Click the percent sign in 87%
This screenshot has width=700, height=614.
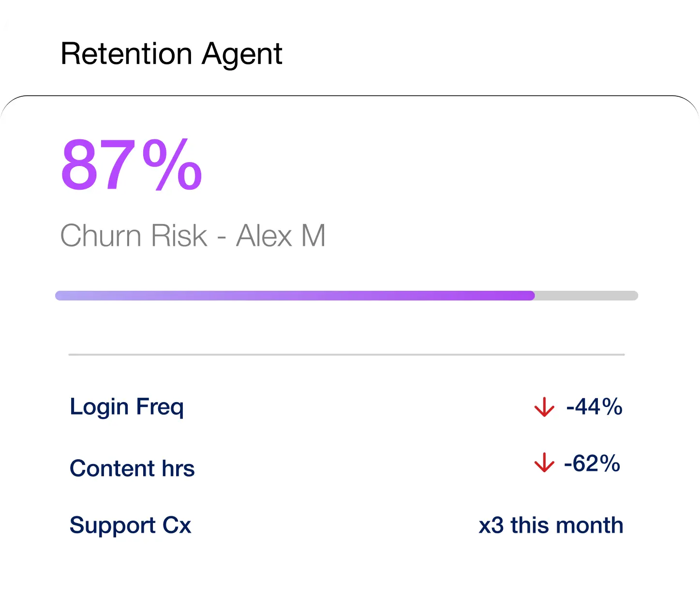tap(173, 165)
